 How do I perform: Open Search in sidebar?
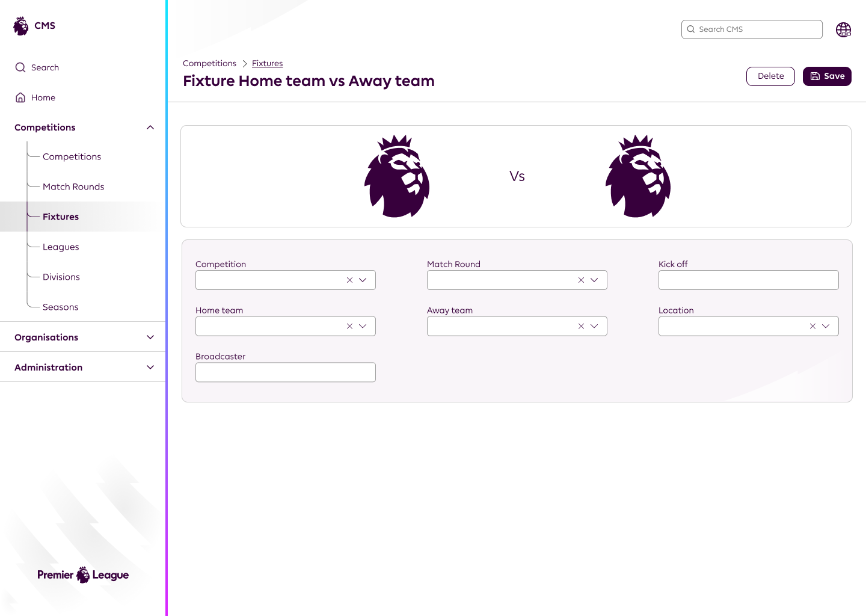click(x=45, y=67)
